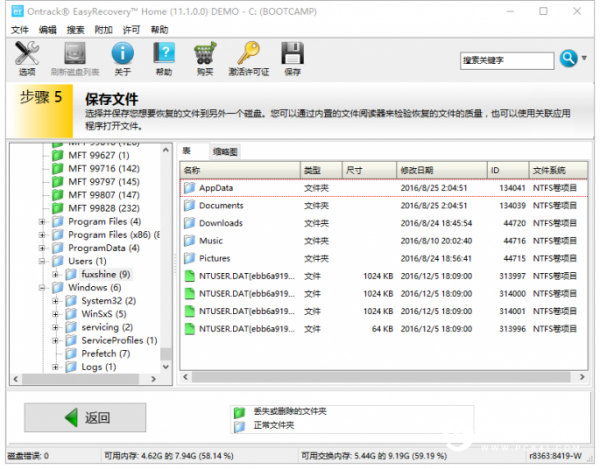Click the blue search magnifier button
The width and height of the screenshot is (600, 469).
click(x=568, y=59)
